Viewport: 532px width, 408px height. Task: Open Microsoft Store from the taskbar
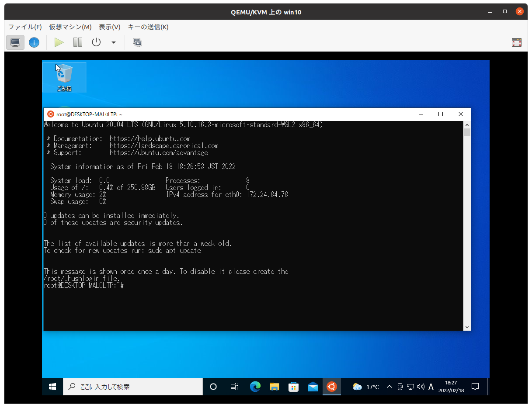[294, 387]
